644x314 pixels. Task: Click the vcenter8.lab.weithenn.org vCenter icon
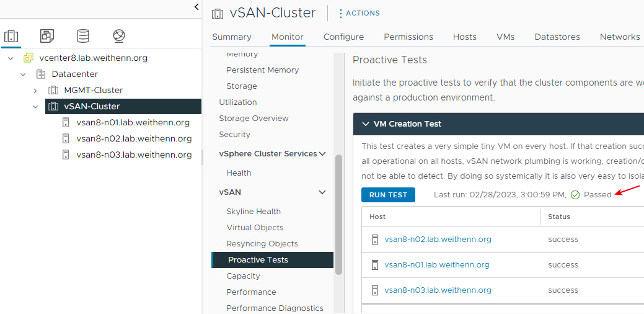point(29,58)
